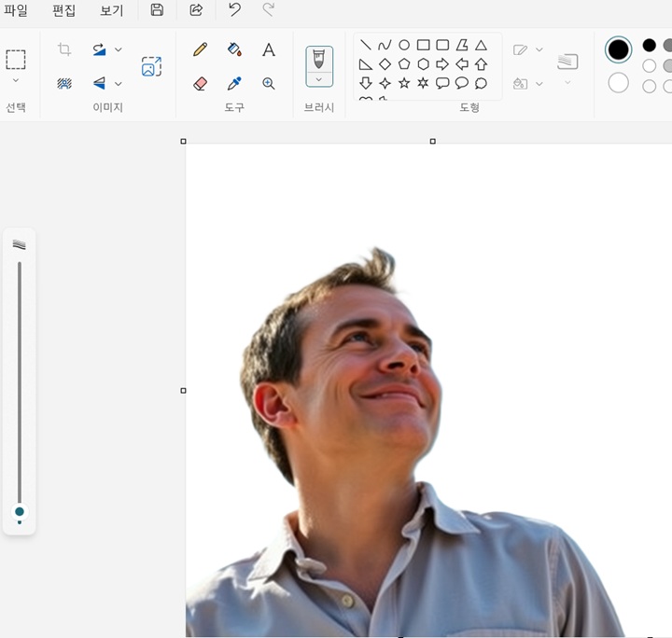The image size is (672, 638).
Task: Select the triangle shape
Action: pos(481,45)
